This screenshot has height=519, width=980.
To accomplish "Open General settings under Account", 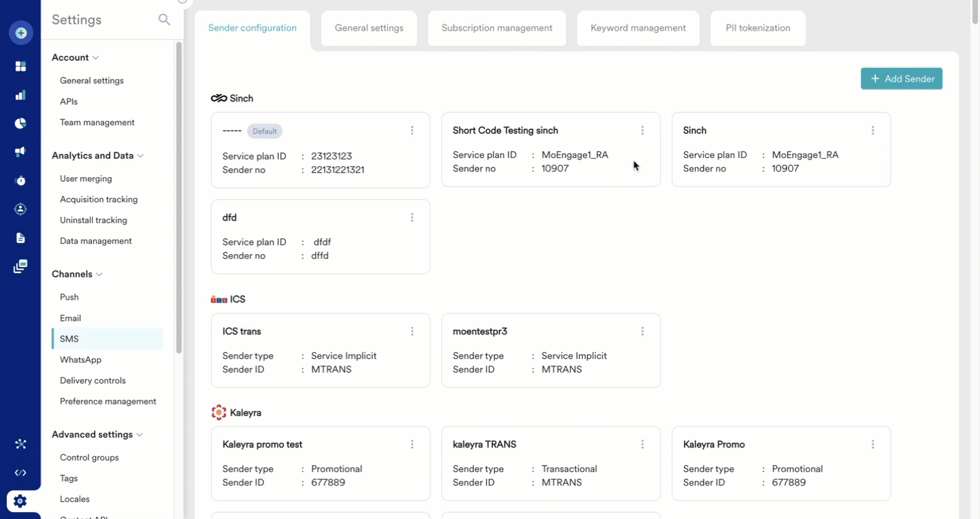I will coord(92,80).
